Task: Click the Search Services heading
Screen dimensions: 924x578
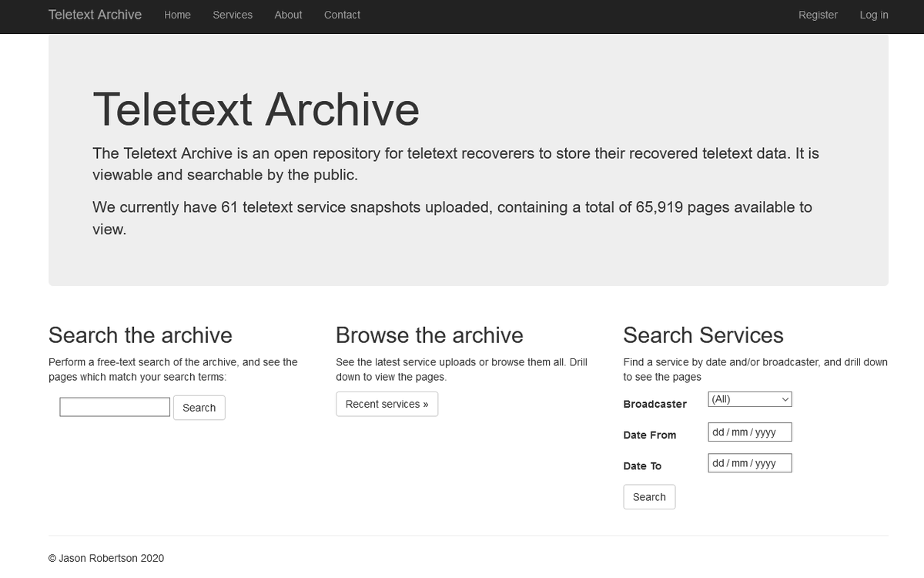Action: pos(703,335)
